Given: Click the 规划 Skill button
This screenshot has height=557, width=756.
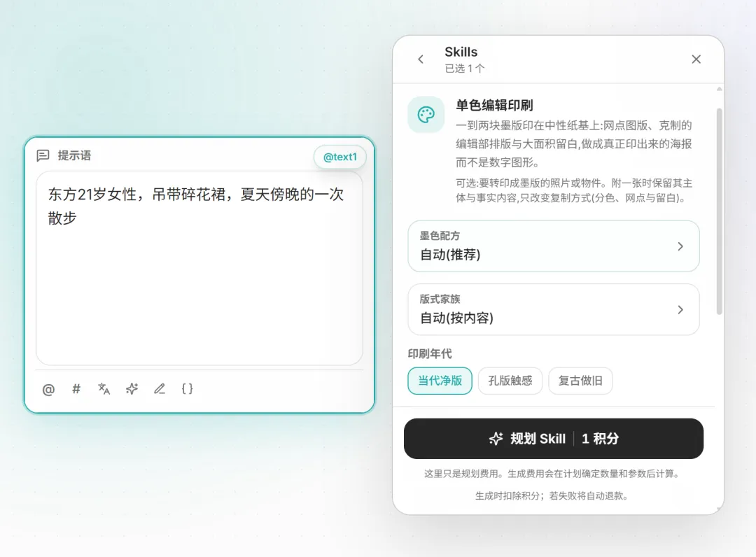Looking at the screenshot, I should pyautogui.click(x=554, y=439).
